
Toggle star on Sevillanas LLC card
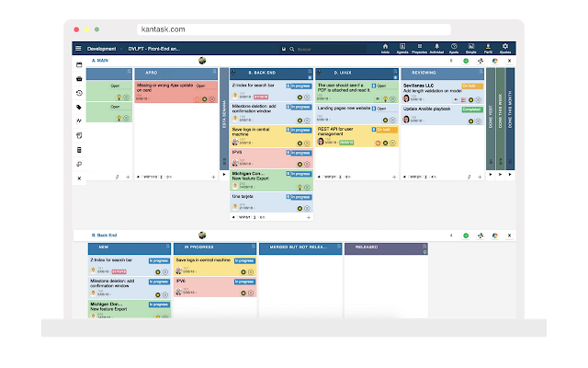(470, 100)
